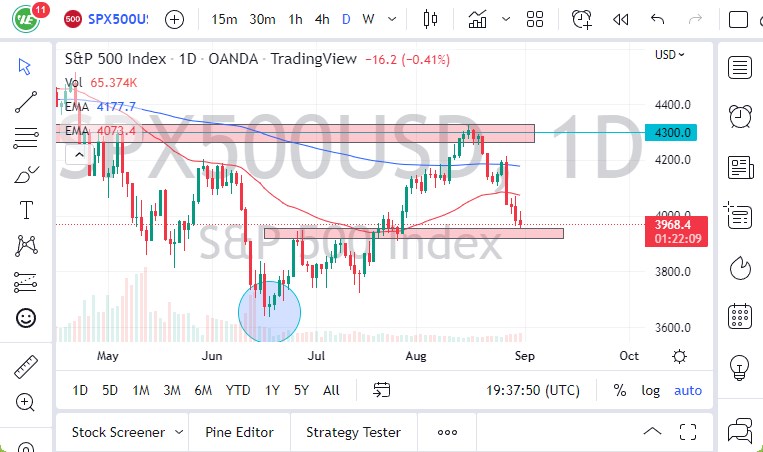763x452 pixels.
Task: Click the blue circle drawing on chart
Action: [270, 312]
